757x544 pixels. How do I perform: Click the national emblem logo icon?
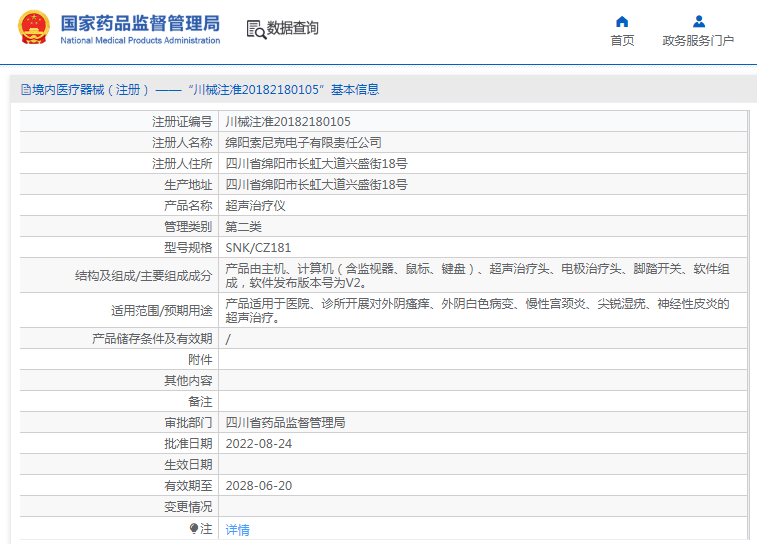(32, 28)
